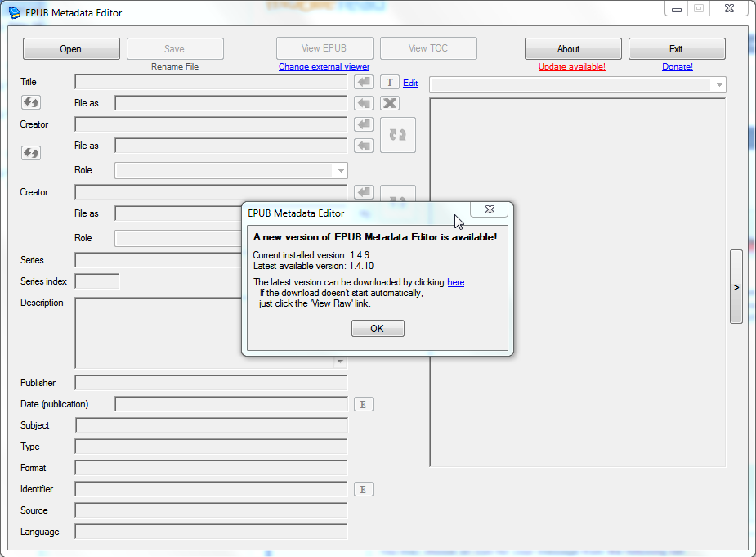Screen dimensions: 756x557
Task: Click the T button beside the Title field
Action: (390, 82)
